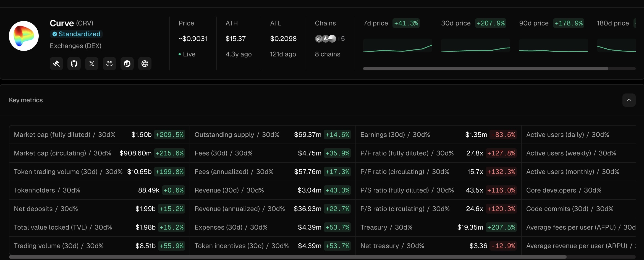644x260 pixels.
Task: Click the $19.35m Treasury value
Action: pyautogui.click(x=470, y=227)
